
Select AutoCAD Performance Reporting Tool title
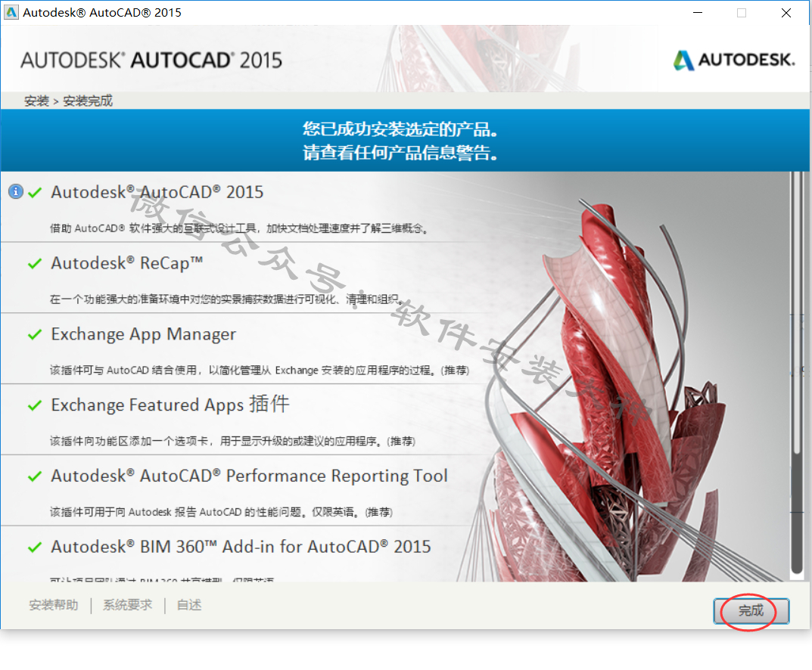pyautogui.click(x=249, y=476)
